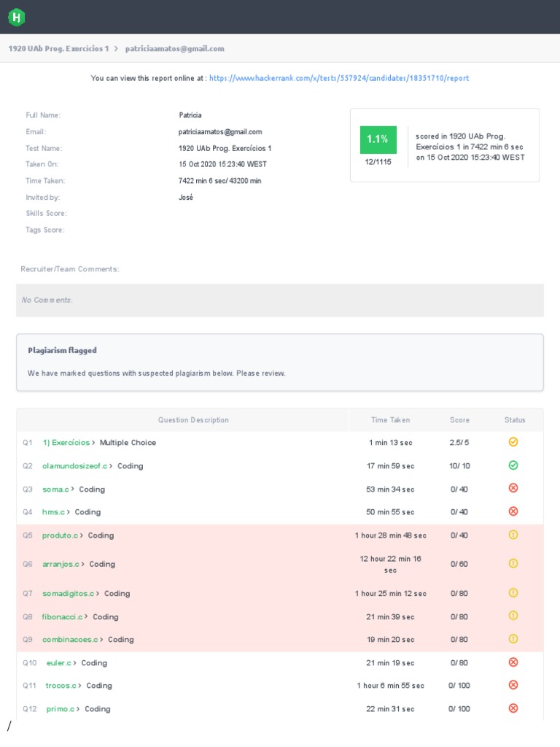Click the Q7 somadigitos.c warning status icon
Viewport: 560px width, 747px height.
513,593
